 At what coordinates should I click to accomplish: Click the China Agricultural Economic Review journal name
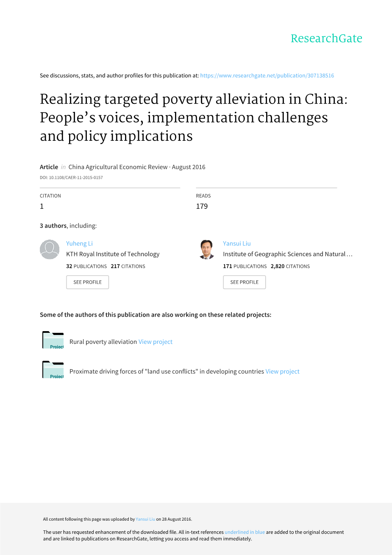click(118, 167)
